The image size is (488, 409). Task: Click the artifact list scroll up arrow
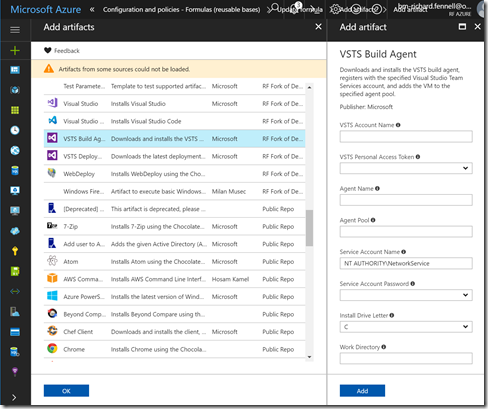coord(309,87)
